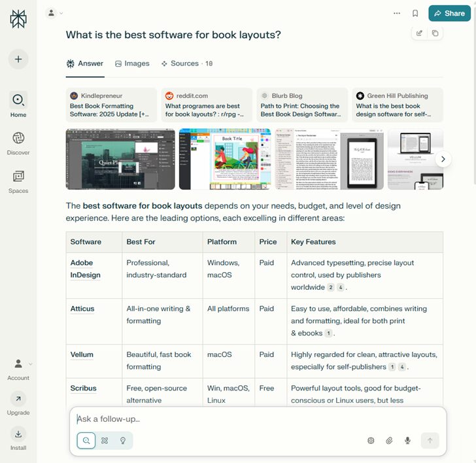Open citation 1 in Atticus row

[x=328, y=333]
